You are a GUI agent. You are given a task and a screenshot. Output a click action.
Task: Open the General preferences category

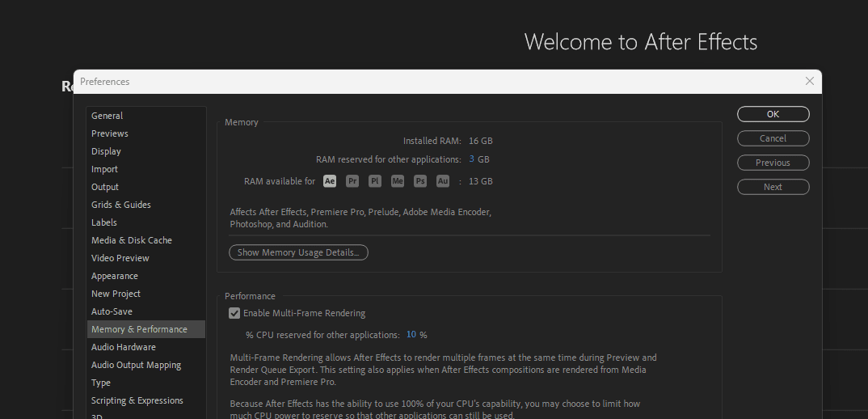tap(107, 116)
